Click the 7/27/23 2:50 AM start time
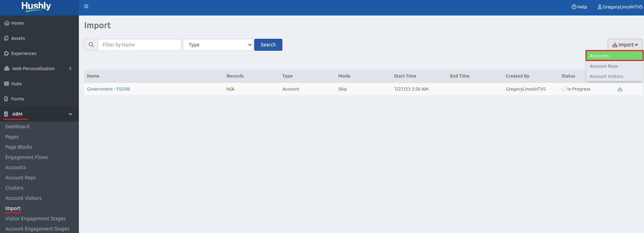This screenshot has height=233, width=644. (411, 89)
